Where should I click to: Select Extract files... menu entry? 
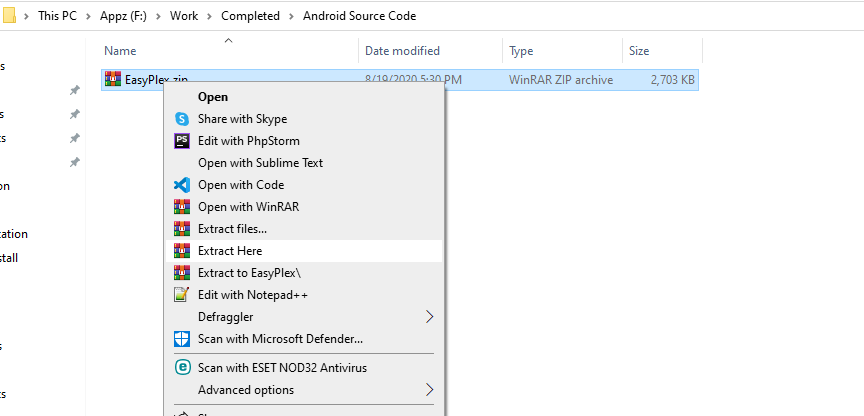coord(232,229)
